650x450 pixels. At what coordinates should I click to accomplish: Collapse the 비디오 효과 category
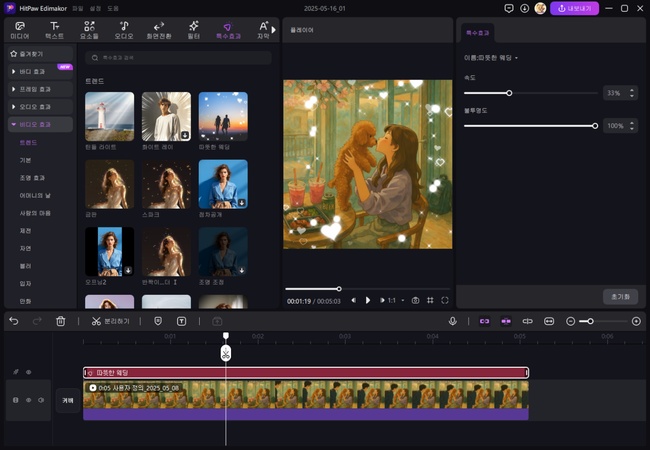[40, 124]
